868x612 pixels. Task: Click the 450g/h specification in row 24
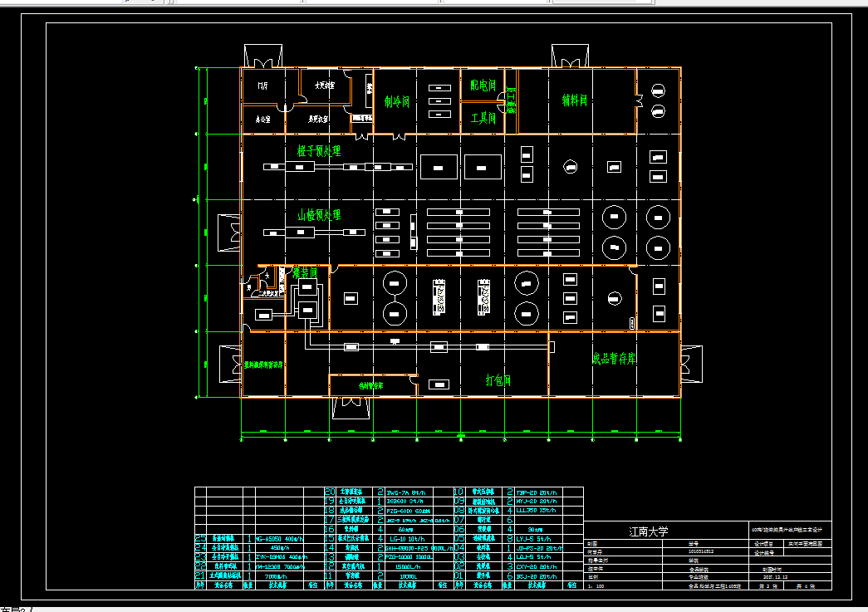[278, 548]
